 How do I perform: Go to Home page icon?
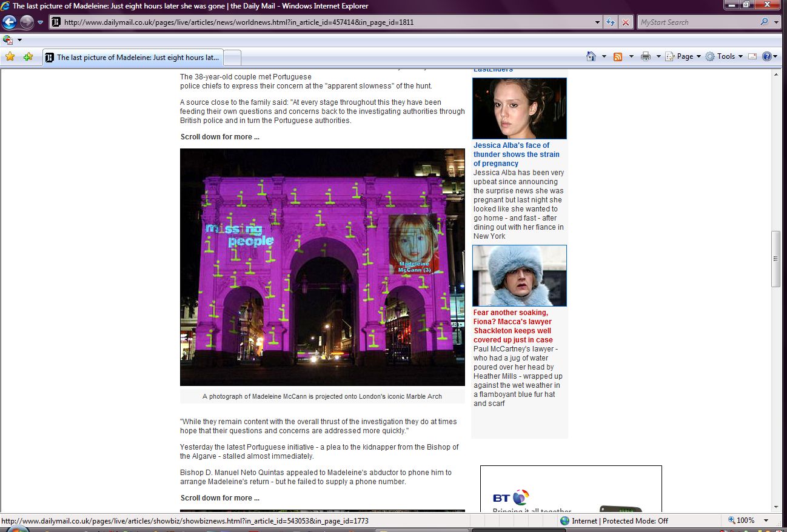(x=591, y=56)
